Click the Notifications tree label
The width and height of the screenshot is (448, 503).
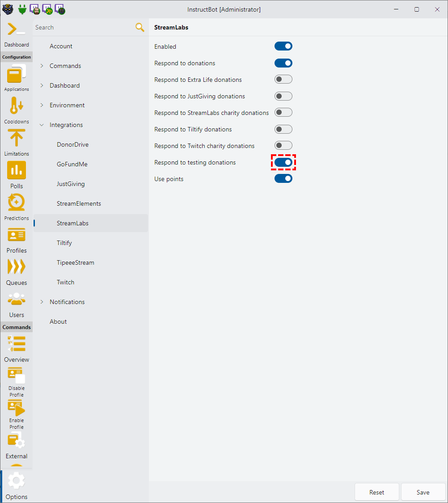[67, 302]
